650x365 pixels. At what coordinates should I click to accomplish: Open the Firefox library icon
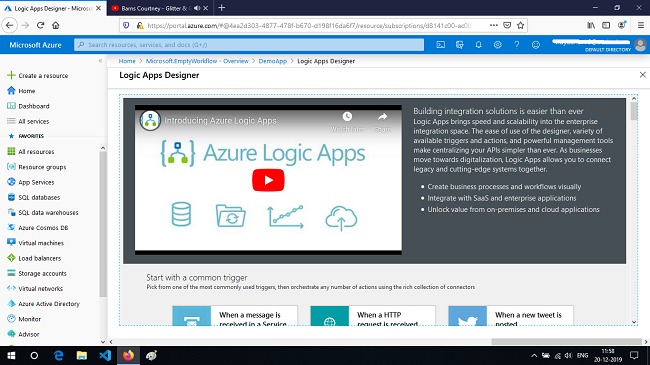[591, 25]
